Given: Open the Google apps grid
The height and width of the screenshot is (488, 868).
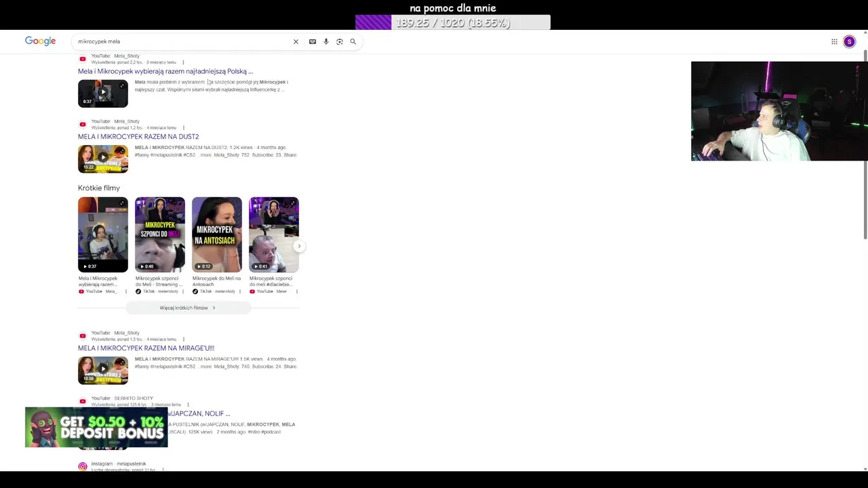Looking at the screenshot, I should 834,41.
